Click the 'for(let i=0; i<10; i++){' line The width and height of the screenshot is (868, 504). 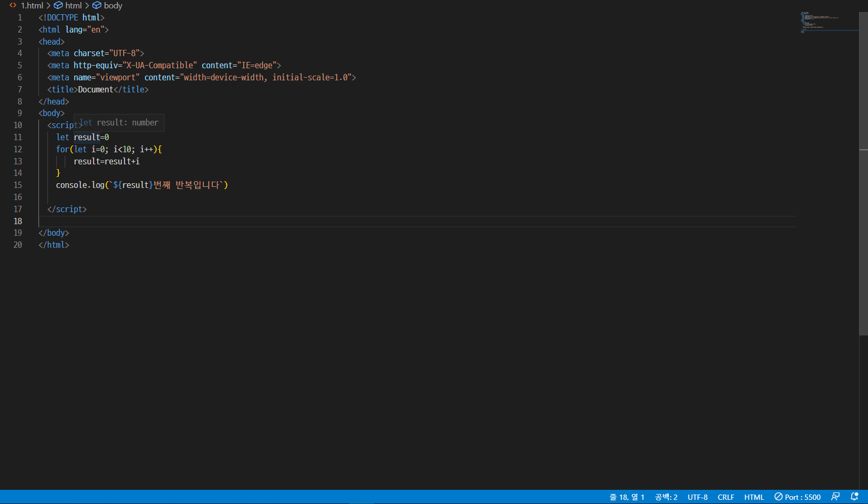coord(109,149)
